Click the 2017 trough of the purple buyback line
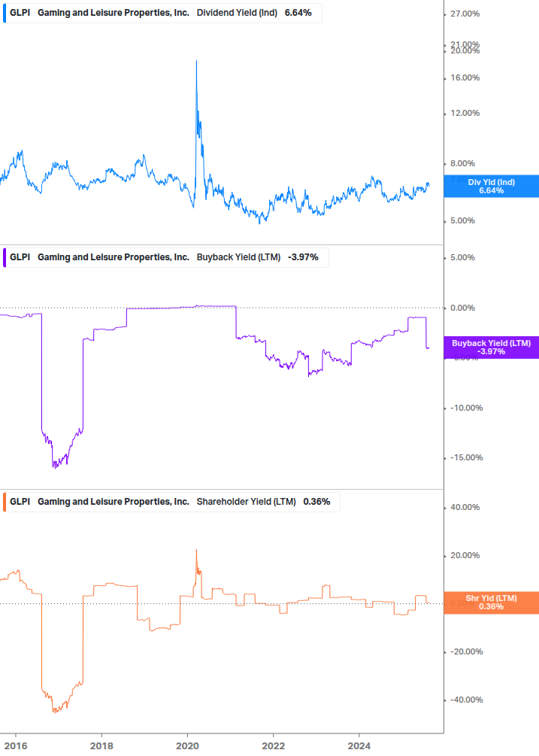The width and height of the screenshot is (539, 756). 54,466
